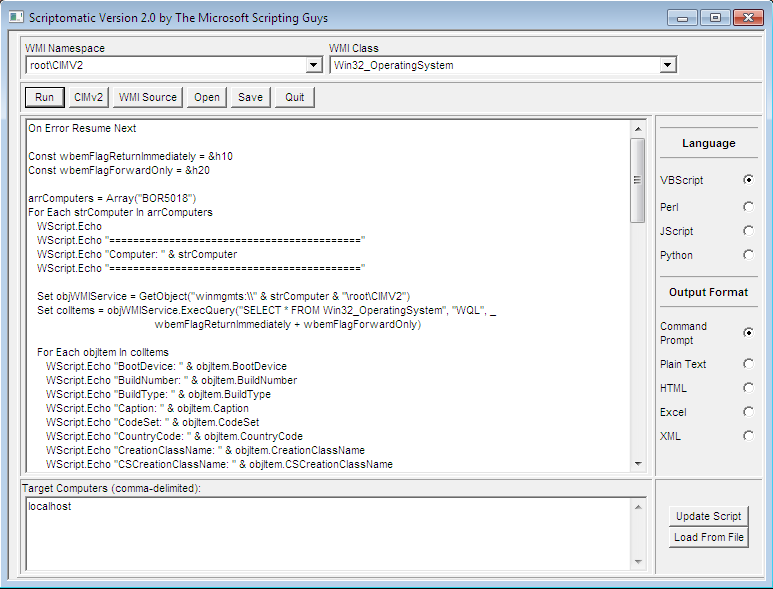Click Target Computers scroll down arrow

point(638,561)
